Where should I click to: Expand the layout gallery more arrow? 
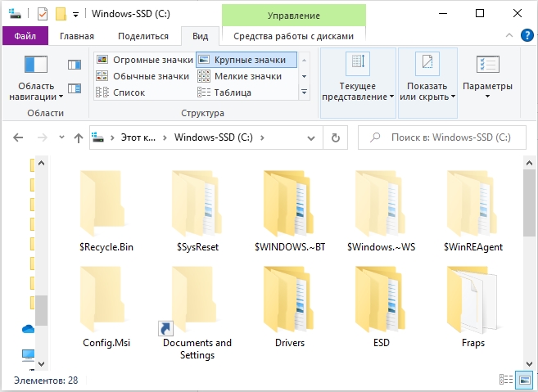click(x=304, y=92)
